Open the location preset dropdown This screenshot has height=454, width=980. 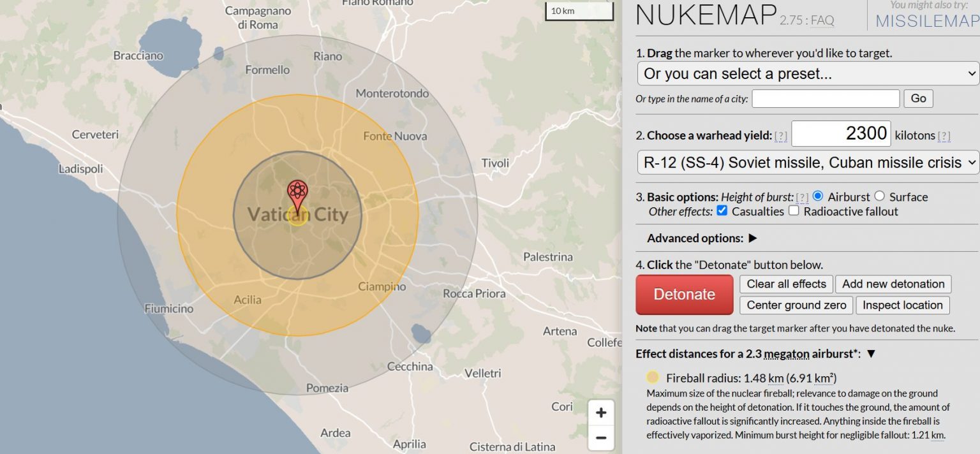pyautogui.click(x=807, y=73)
